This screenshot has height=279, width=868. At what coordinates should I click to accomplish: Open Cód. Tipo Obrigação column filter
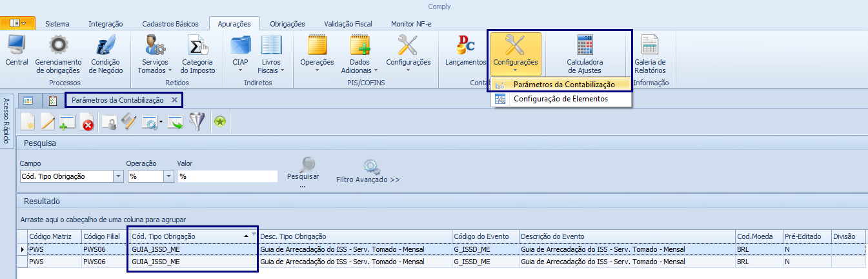click(254, 234)
